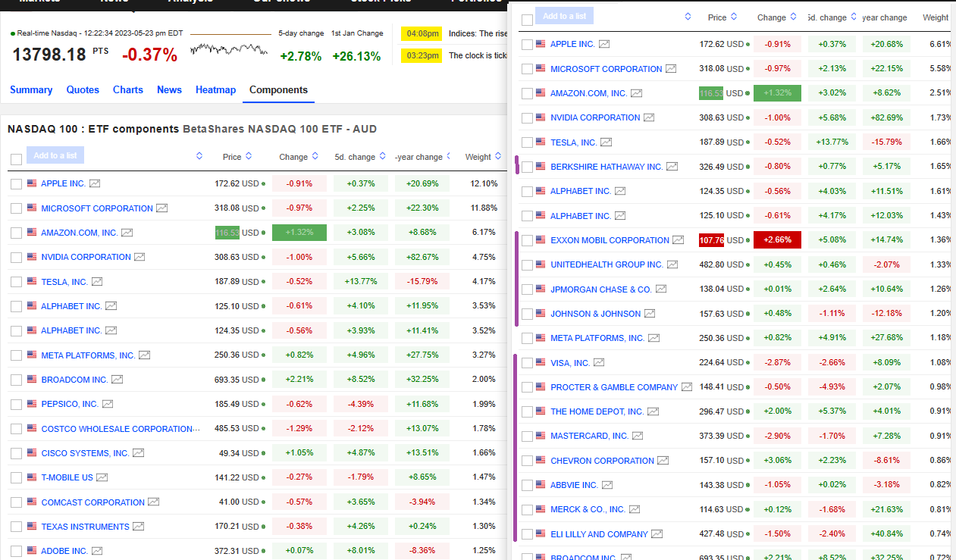Open chart icon beside Mastercard, Inc.
Viewport: 956px width, 560px height.
638,436
